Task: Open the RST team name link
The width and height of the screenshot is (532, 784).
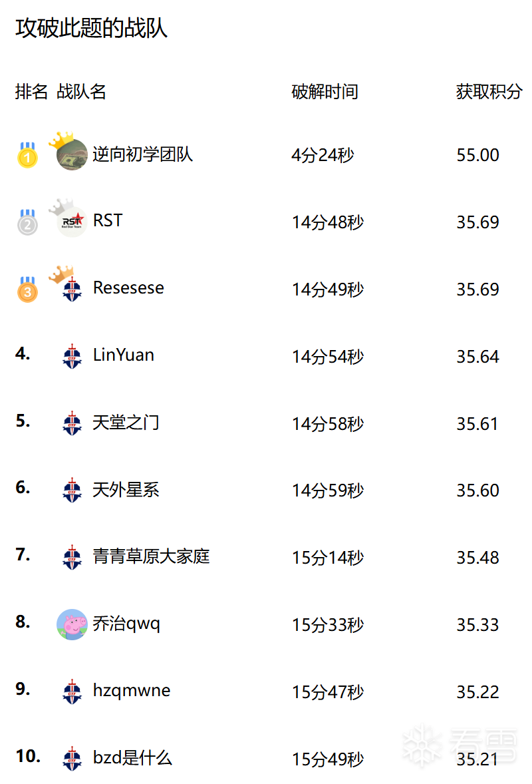Action: 108,220
